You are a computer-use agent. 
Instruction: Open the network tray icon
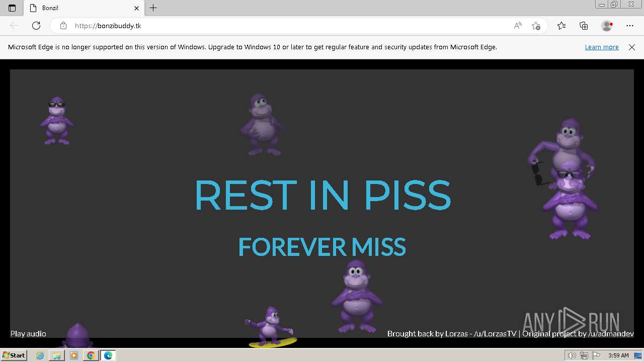coord(584,355)
